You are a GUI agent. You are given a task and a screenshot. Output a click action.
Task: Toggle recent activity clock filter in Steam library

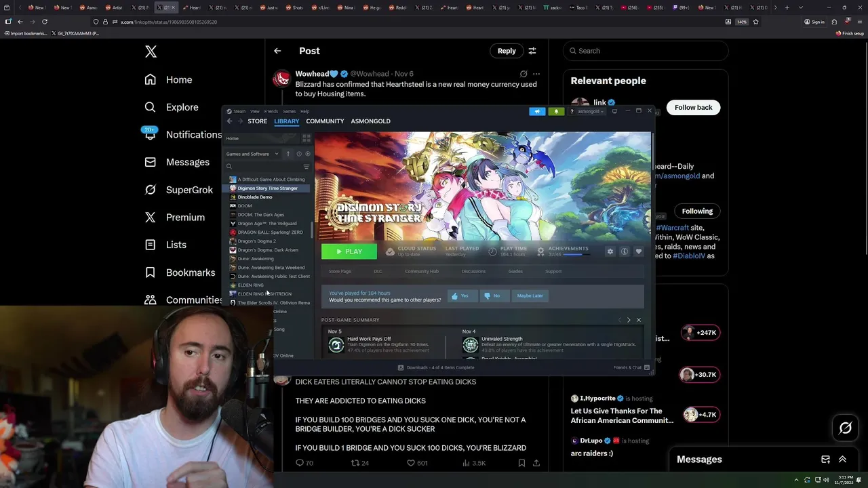(x=298, y=154)
